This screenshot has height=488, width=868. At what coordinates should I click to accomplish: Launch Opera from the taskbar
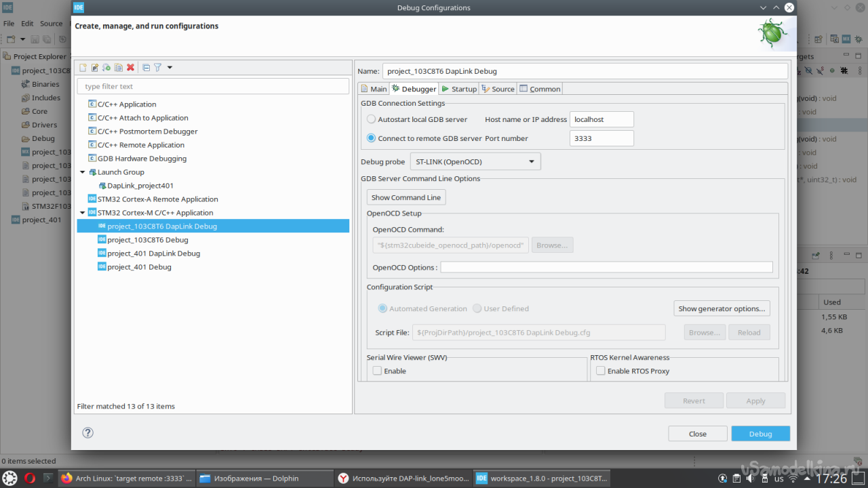(29, 478)
